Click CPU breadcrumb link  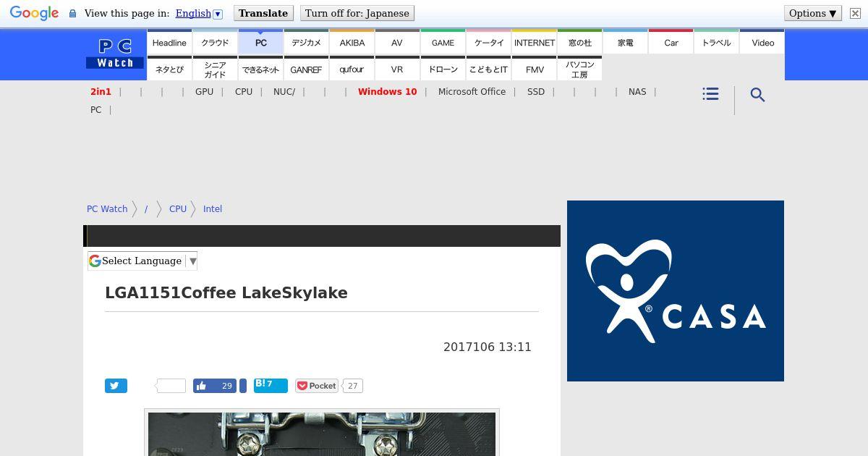[x=178, y=208]
